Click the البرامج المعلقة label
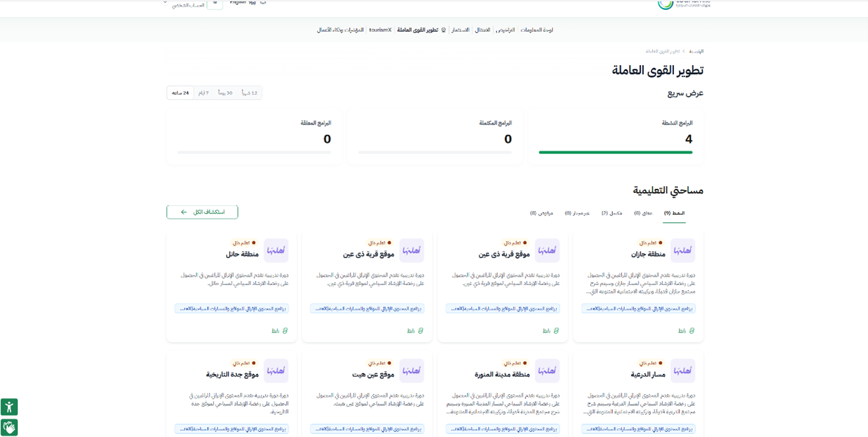 point(316,123)
